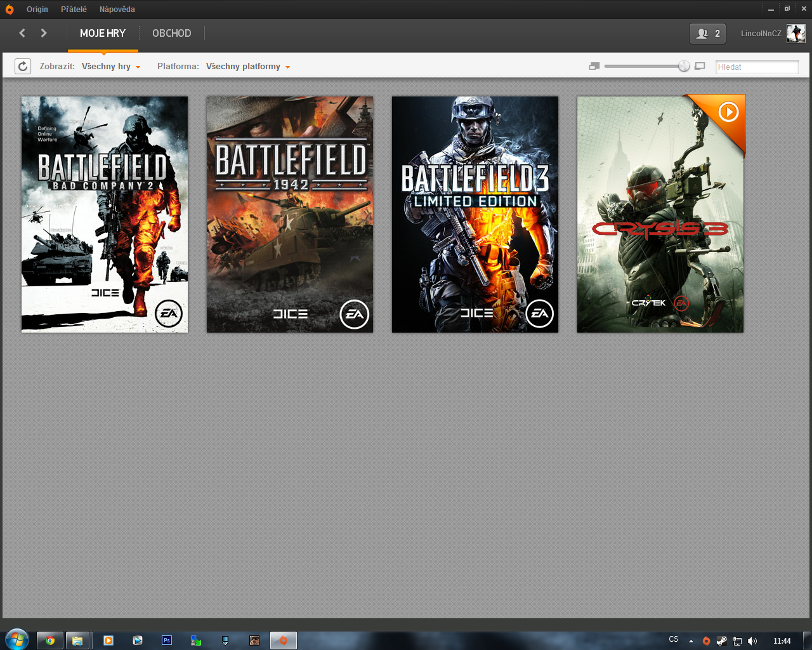The height and width of the screenshot is (650, 812).
Task: Click the small thumbnails size icon
Action: coord(594,66)
